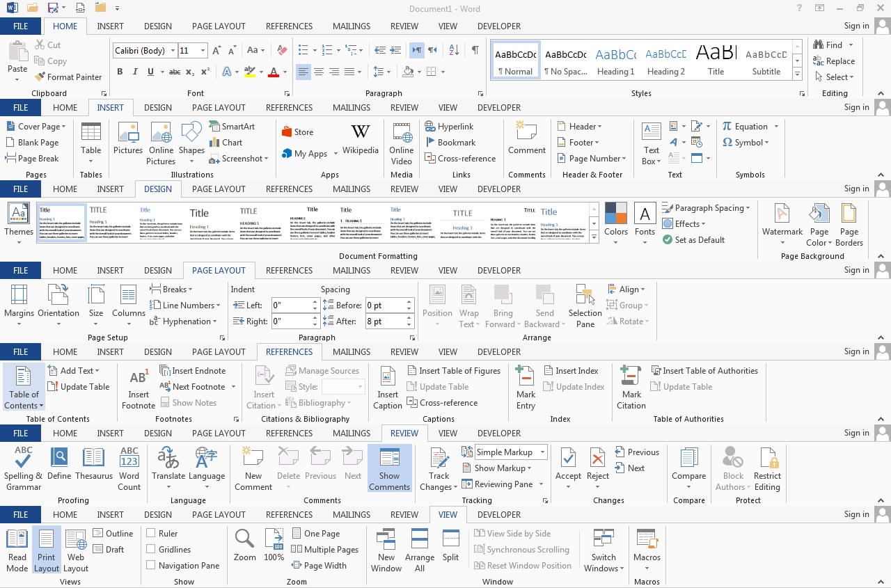
Task: Open the Paragraph Spacing dropdown
Action: coord(748,208)
